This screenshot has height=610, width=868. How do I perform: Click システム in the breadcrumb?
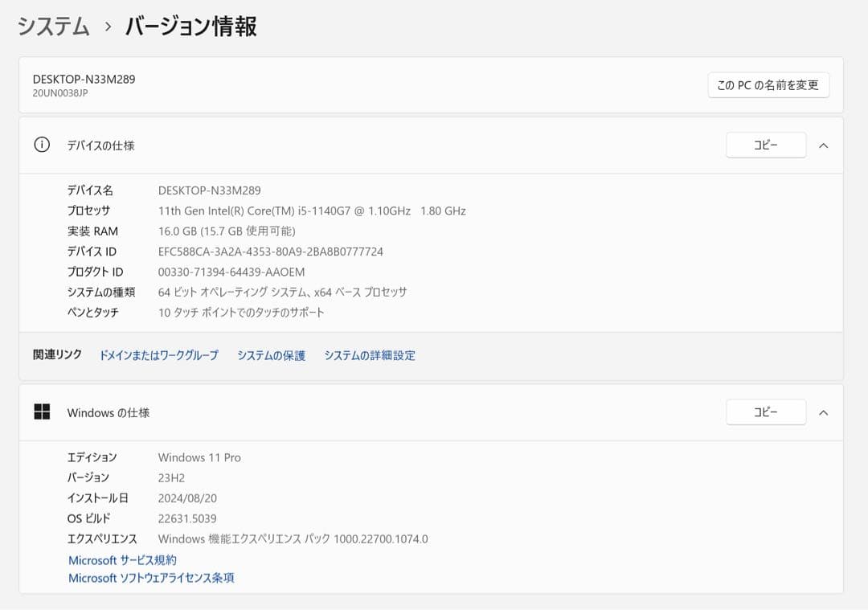(x=51, y=26)
